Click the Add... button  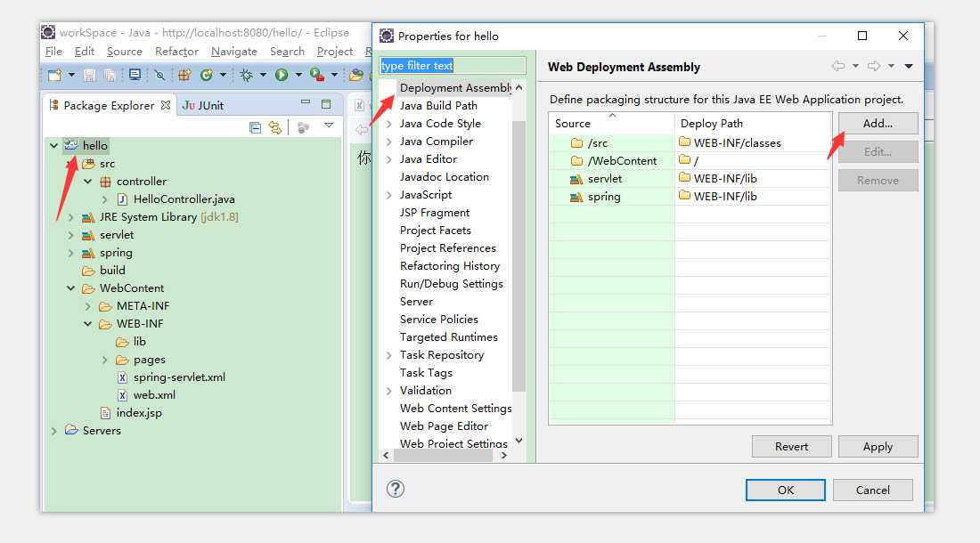pyautogui.click(x=878, y=124)
